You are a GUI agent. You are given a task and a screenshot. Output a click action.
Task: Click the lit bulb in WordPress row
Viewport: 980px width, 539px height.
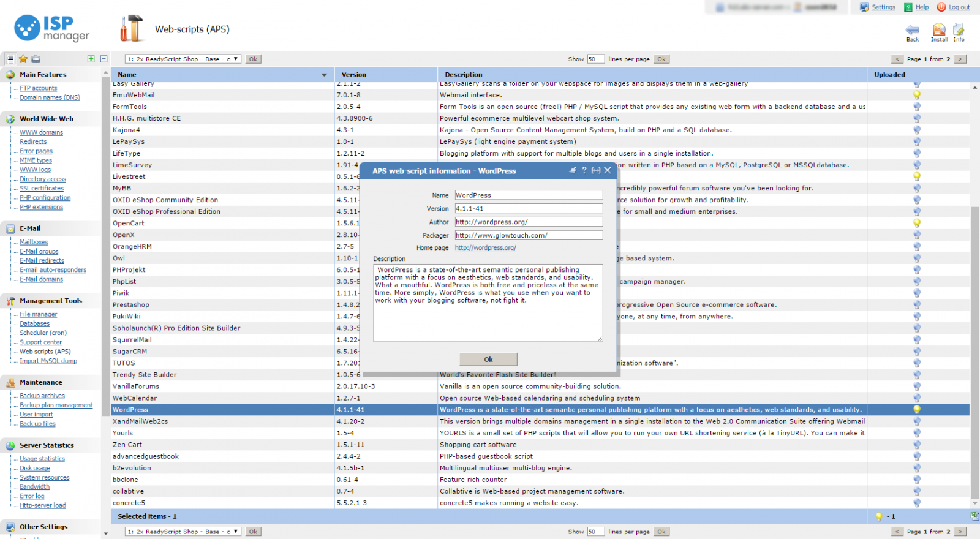(x=917, y=410)
